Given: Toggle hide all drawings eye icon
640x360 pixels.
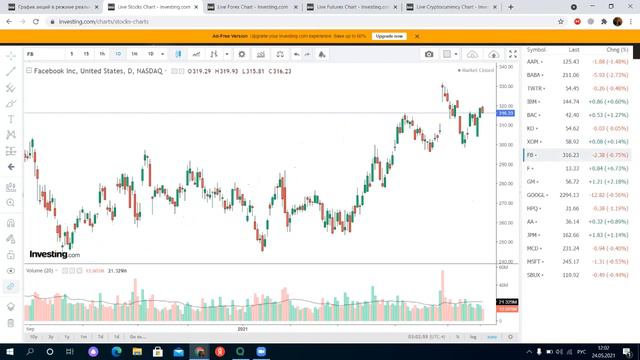Looking at the screenshot, I should coord(11,271).
